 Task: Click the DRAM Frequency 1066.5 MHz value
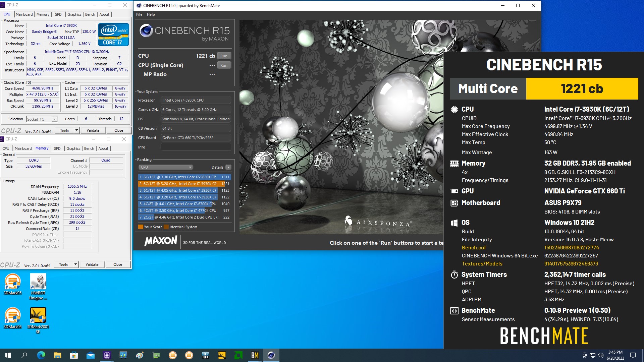(x=77, y=187)
